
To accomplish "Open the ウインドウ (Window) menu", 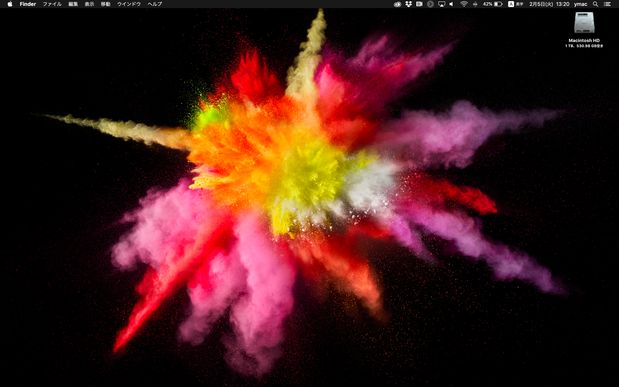I will coord(129,4).
